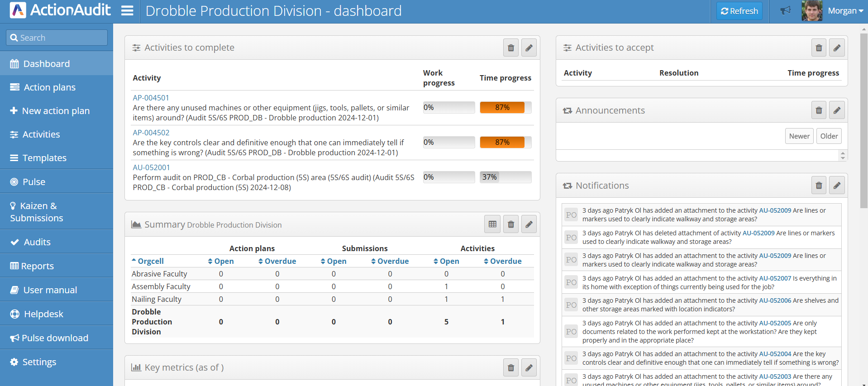
Task: Go to Kaizen & Submissions
Action: pyautogui.click(x=37, y=212)
